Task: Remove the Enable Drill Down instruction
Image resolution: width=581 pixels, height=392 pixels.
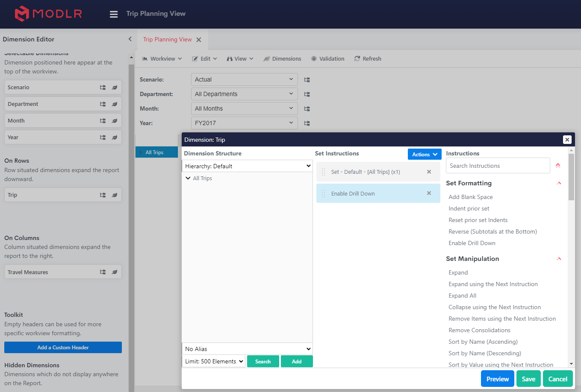Action: coord(429,193)
